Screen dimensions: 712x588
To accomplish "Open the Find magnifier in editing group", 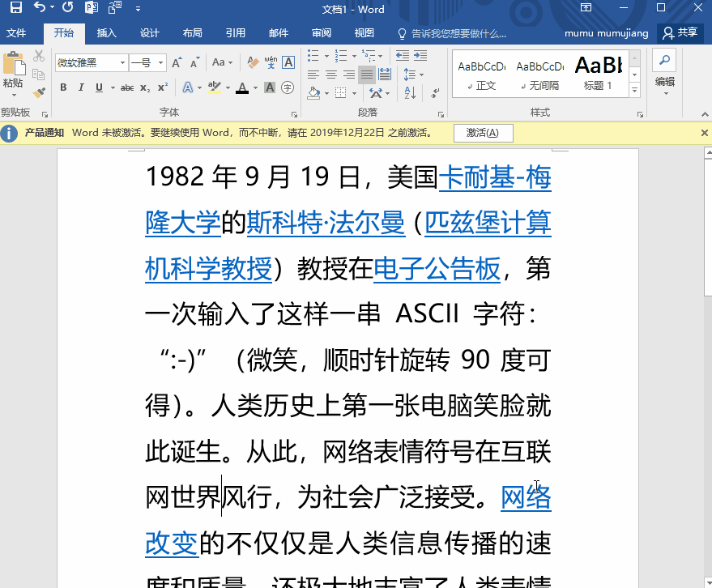I will [x=664, y=61].
